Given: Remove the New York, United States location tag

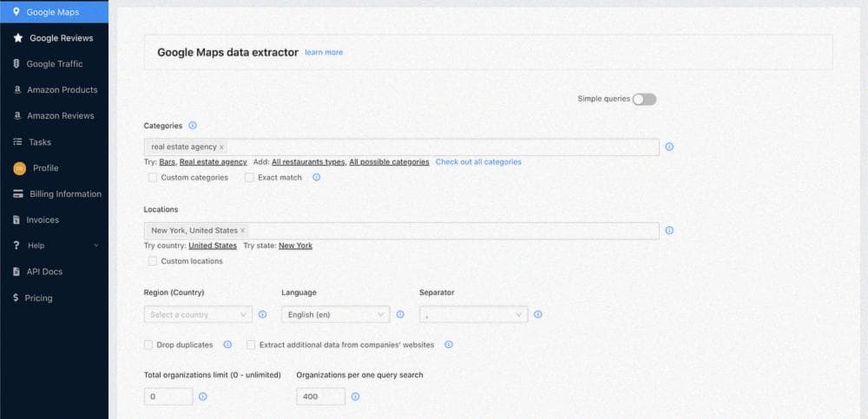Looking at the screenshot, I should [242, 231].
